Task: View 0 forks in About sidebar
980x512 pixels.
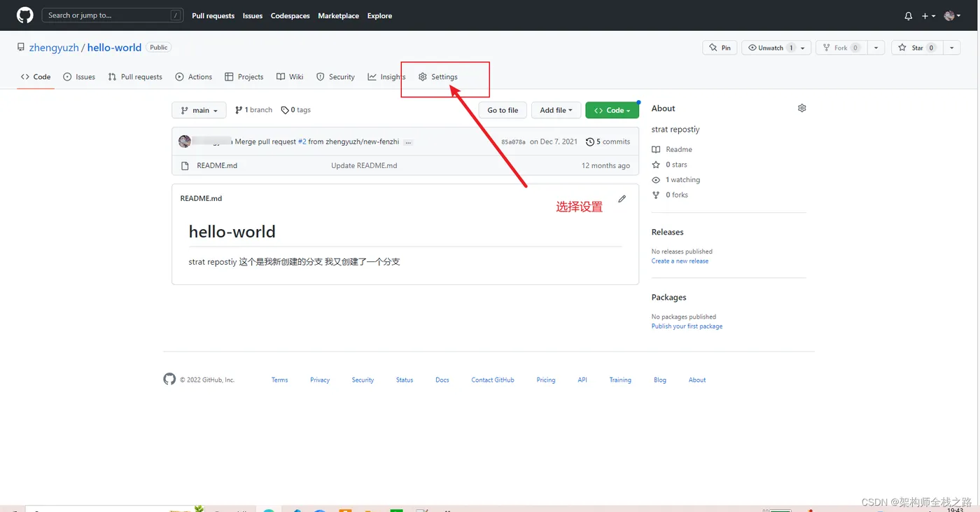Action: pos(670,195)
